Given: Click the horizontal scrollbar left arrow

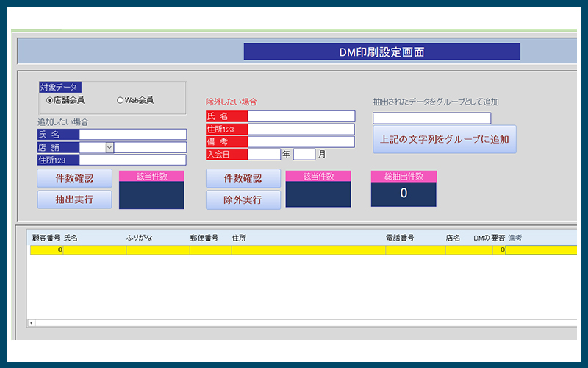Looking at the screenshot, I should pos(31,323).
